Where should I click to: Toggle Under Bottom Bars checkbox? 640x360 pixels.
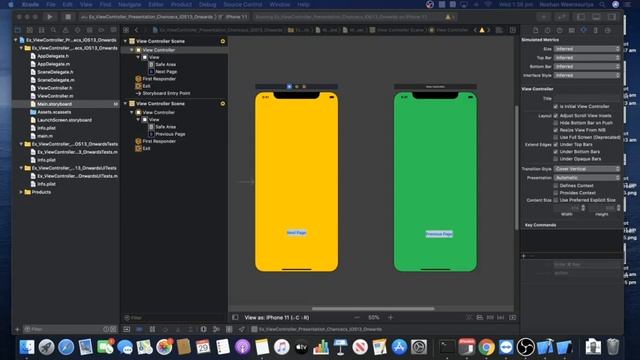click(556, 152)
